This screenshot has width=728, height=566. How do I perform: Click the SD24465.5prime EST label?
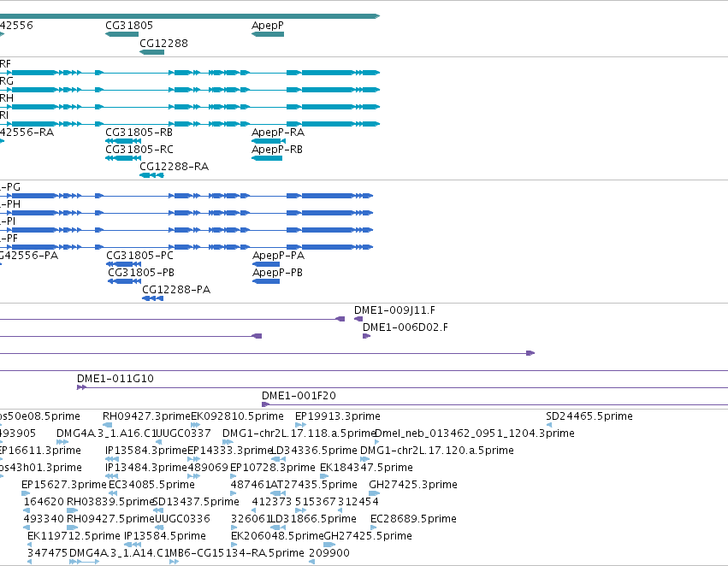[x=589, y=416]
